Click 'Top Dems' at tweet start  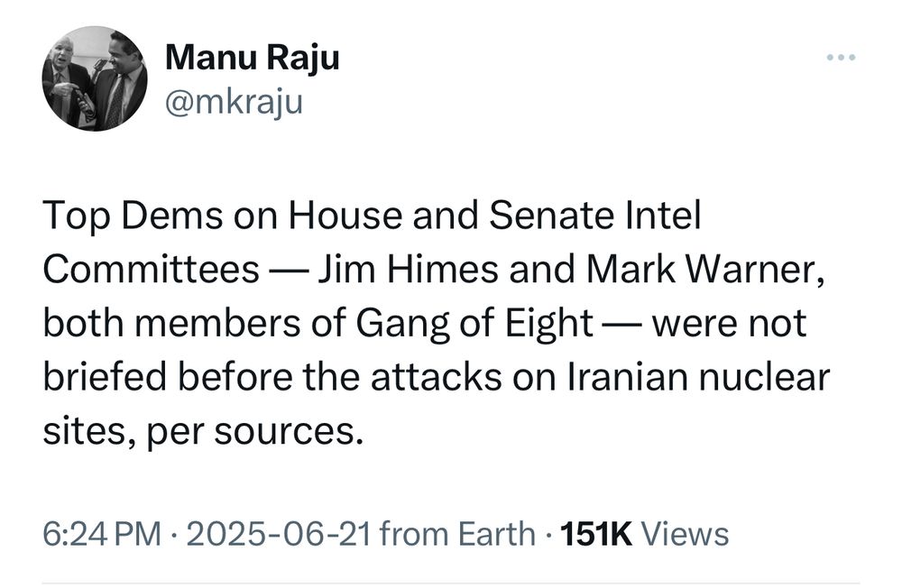click(x=133, y=216)
